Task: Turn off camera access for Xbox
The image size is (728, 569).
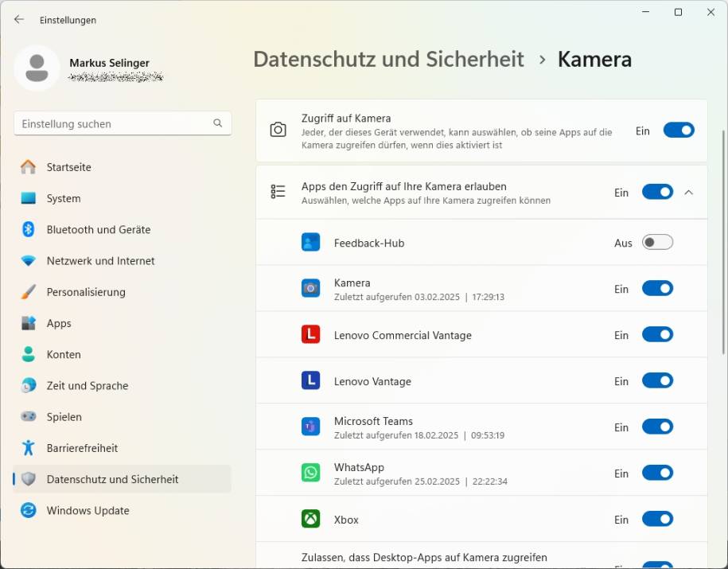Action: (657, 519)
